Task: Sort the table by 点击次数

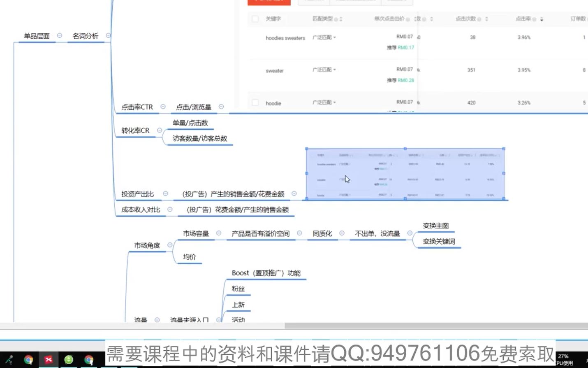Action: 486,19
